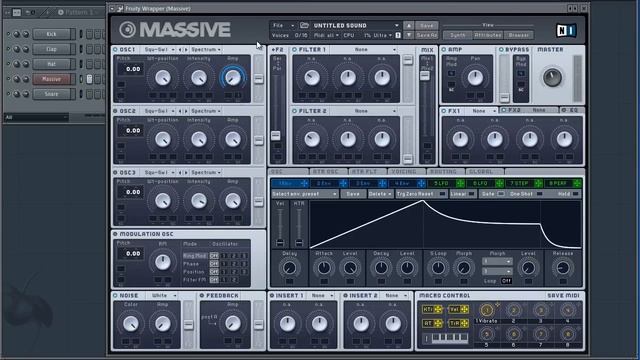Click the Vel macro assign cross icon
The image size is (640, 360).
[x=464, y=309]
